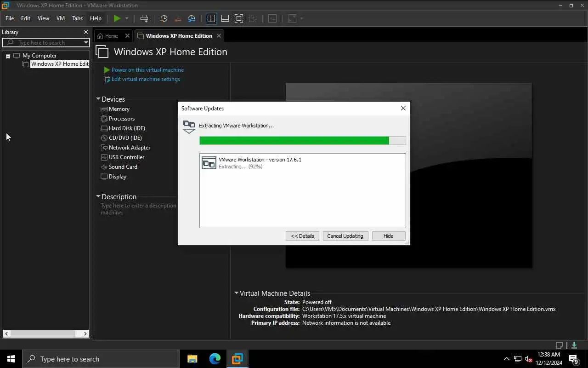Click the message log status bar icon
The height and width of the screenshot is (368, 588).
[560, 345]
